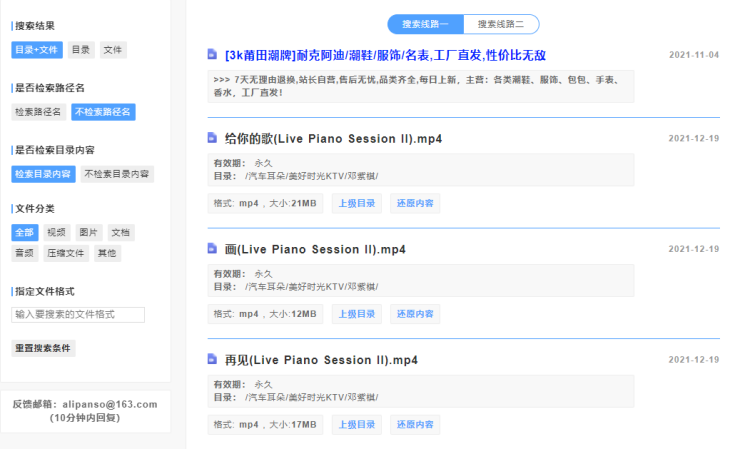Switch to 搜索线路一 tab
Screen dimensions: 735x449
coord(425,24)
